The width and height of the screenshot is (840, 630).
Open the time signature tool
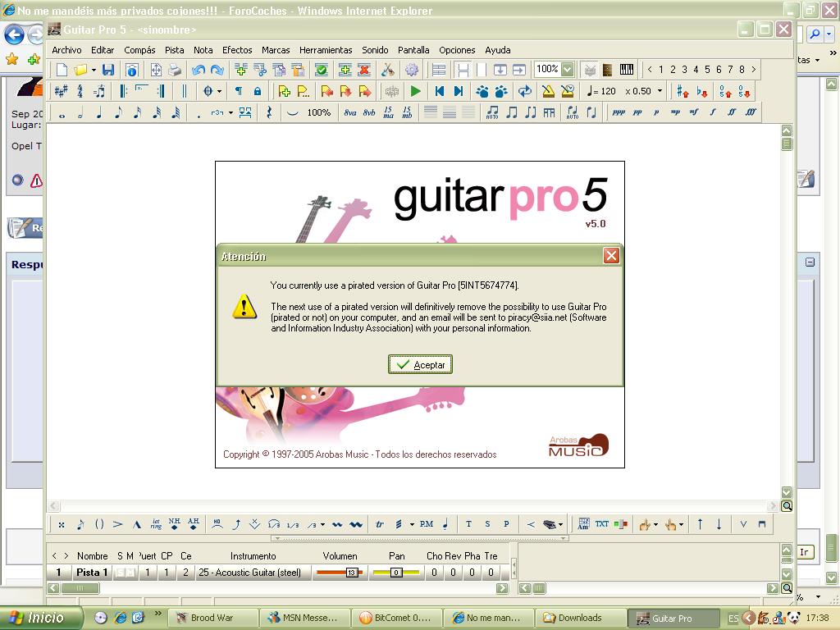80,92
